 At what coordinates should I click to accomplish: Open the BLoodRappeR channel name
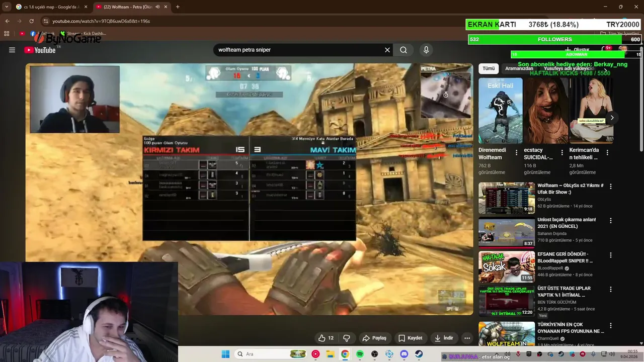coord(550,268)
